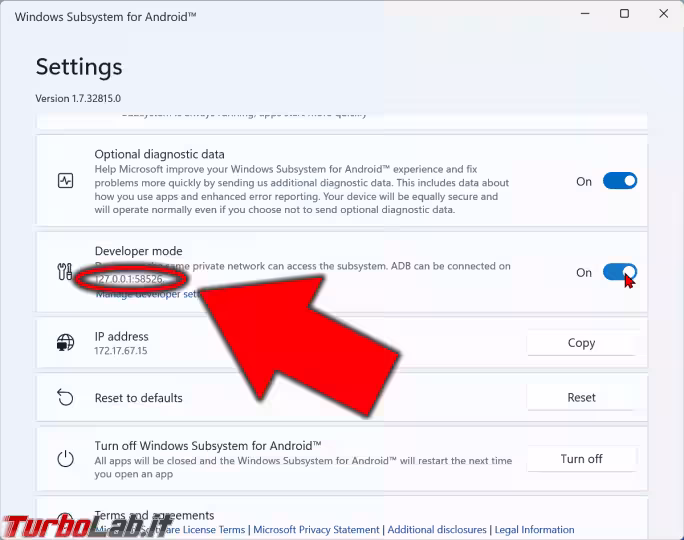The width and height of the screenshot is (684, 540).
Task: Select the IP value 172.17.67.15
Action: click(x=121, y=351)
